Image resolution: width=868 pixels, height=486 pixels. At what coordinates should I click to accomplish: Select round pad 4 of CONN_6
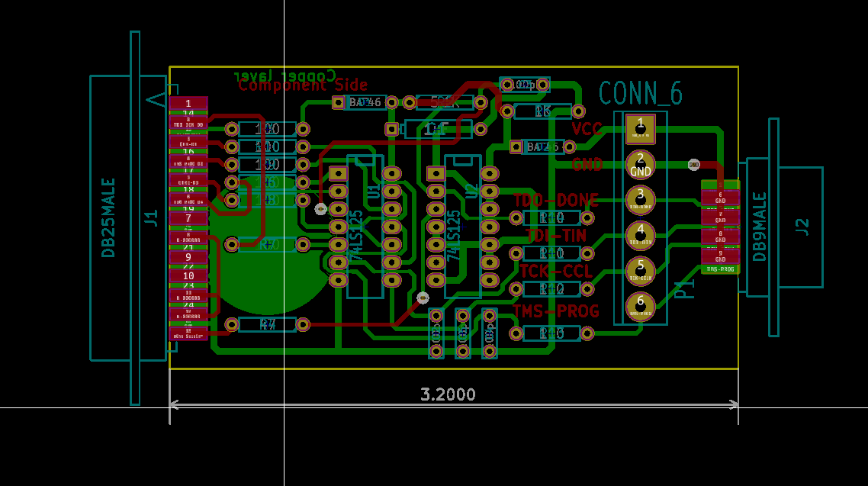[x=641, y=236]
